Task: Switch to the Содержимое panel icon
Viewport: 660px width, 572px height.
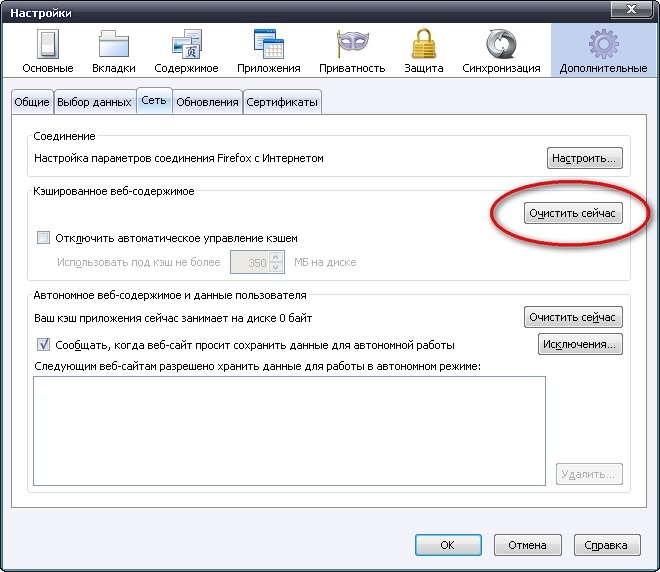Action: point(187,44)
